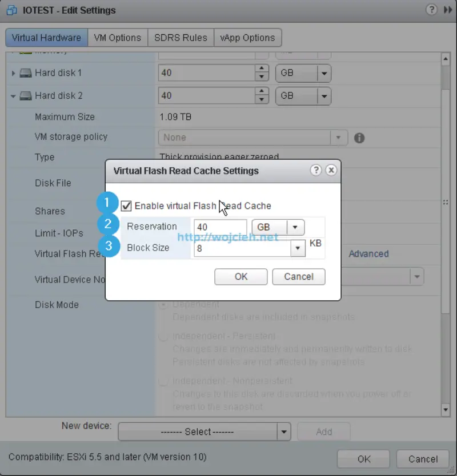The height and width of the screenshot is (476, 457).
Task: Click inside the Reservation input field
Action: [219, 227]
